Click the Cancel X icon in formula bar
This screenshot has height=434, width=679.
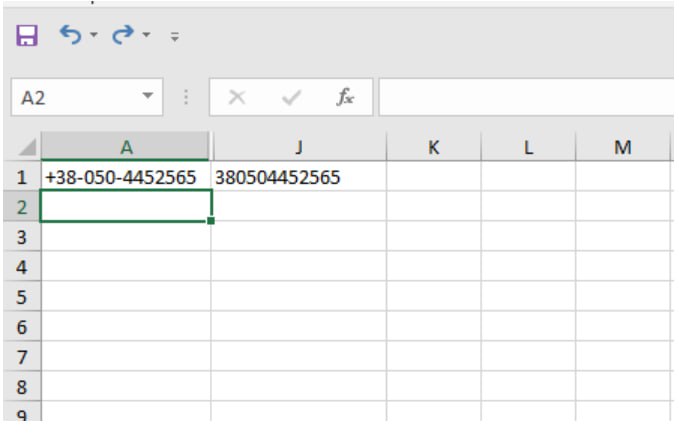[x=237, y=97]
